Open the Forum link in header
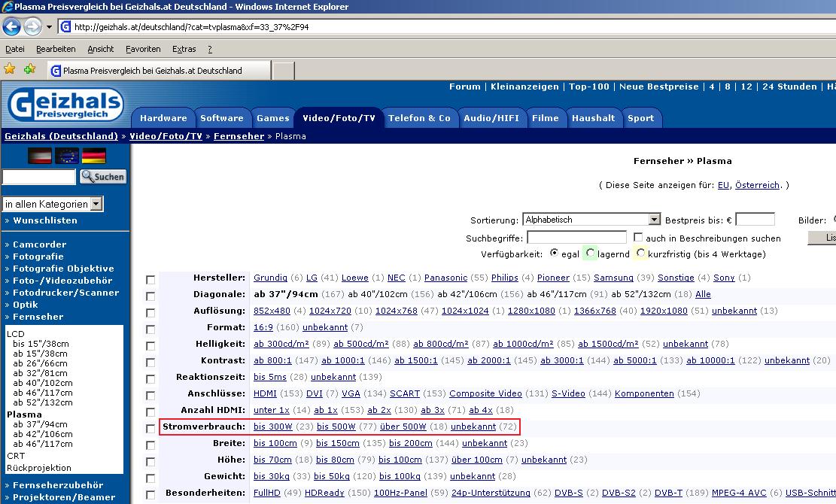Image resolution: width=836 pixels, height=504 pixels. click(x=464, y=87)
